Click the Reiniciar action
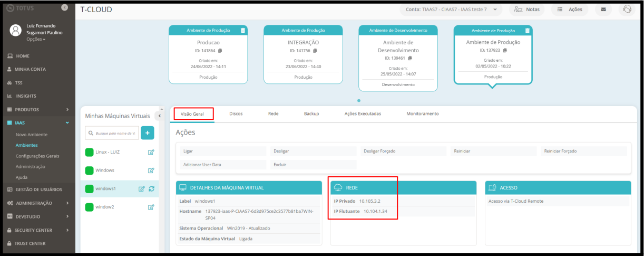The height and width of the screenshot is (256, 644). 493,151
